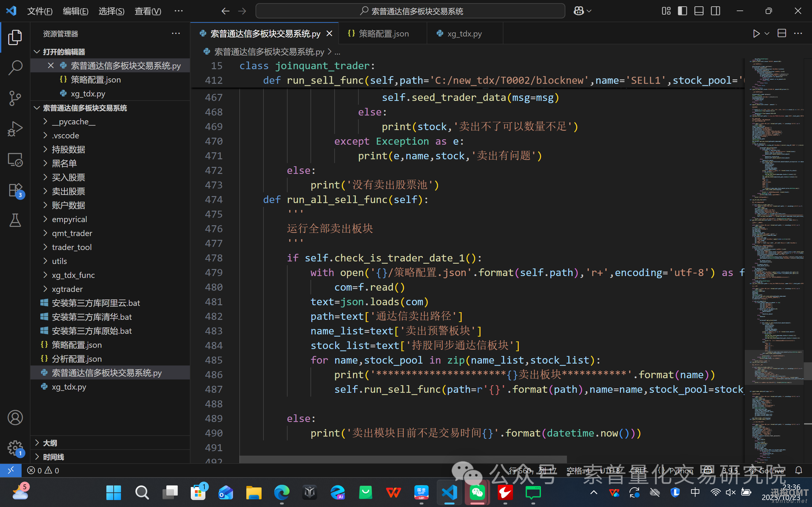Image resolution: width=812 pixels, height=507 pixels.
Task: Click the split editor icon
Action: pos(782,34)
